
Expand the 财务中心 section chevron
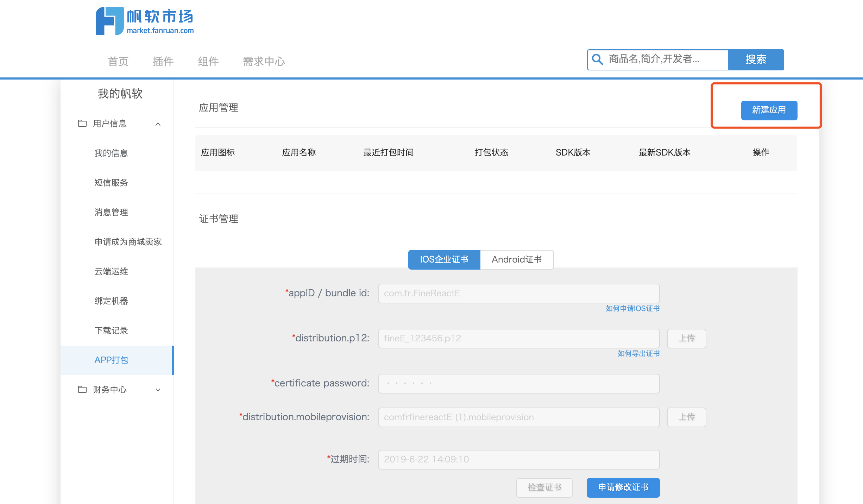[158, 390]
